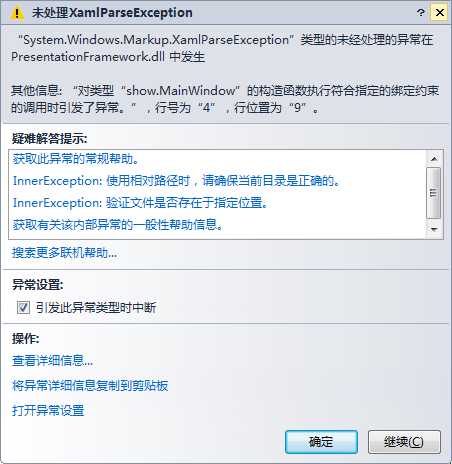Click the tips list scroll down arrow
Image resolution: width=452 pixels, height=464 pixels.
pos(434,229)
